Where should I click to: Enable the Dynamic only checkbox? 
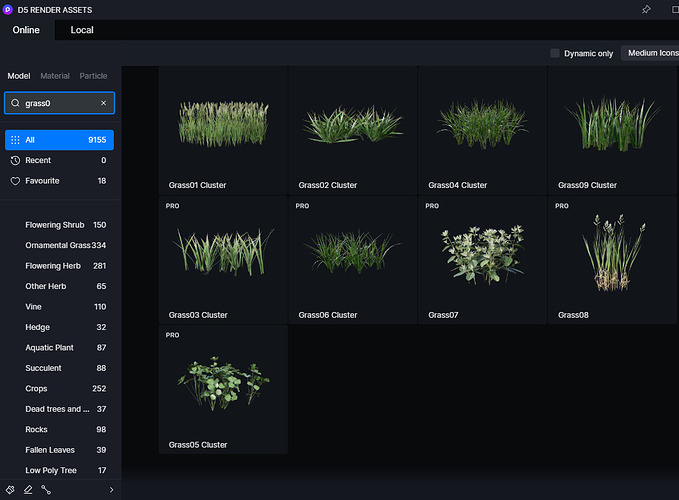point(555,53)
